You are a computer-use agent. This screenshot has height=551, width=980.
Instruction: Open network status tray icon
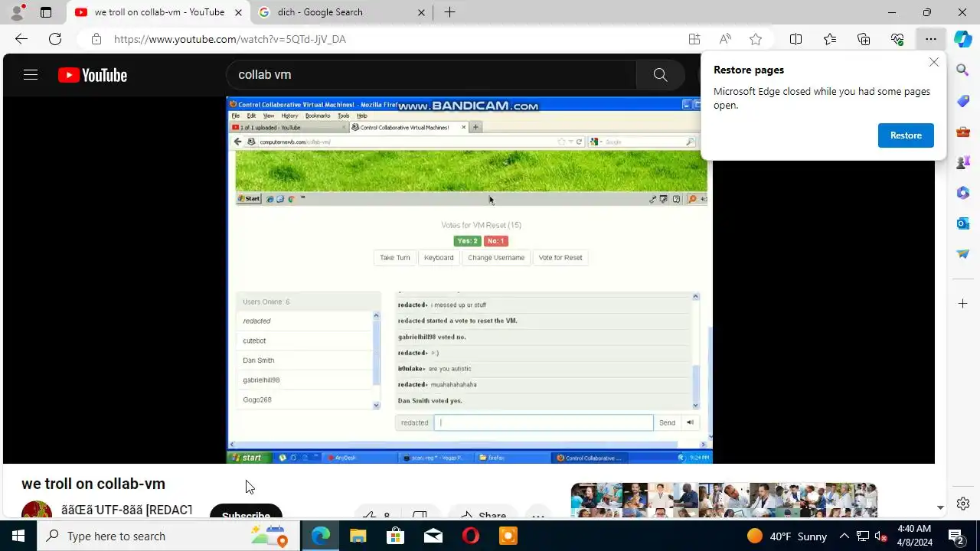click(x=863, y=536)
